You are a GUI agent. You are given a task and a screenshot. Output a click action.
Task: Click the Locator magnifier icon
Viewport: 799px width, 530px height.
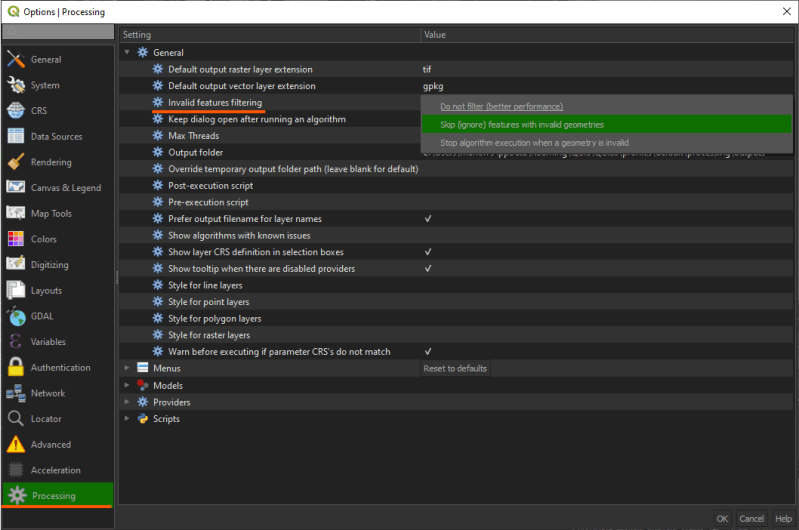16,418
